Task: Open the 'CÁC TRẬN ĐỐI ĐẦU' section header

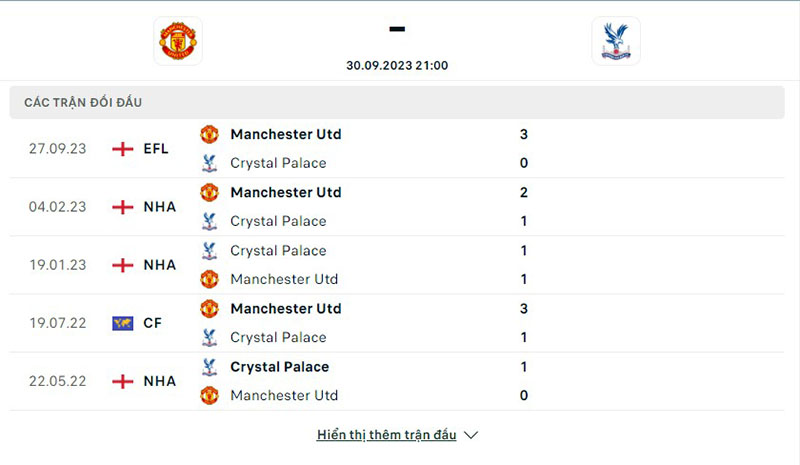Action: (90, 103)
